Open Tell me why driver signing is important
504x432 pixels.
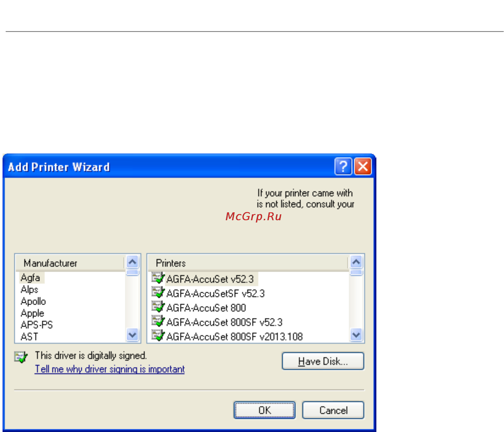pos(110,369)
